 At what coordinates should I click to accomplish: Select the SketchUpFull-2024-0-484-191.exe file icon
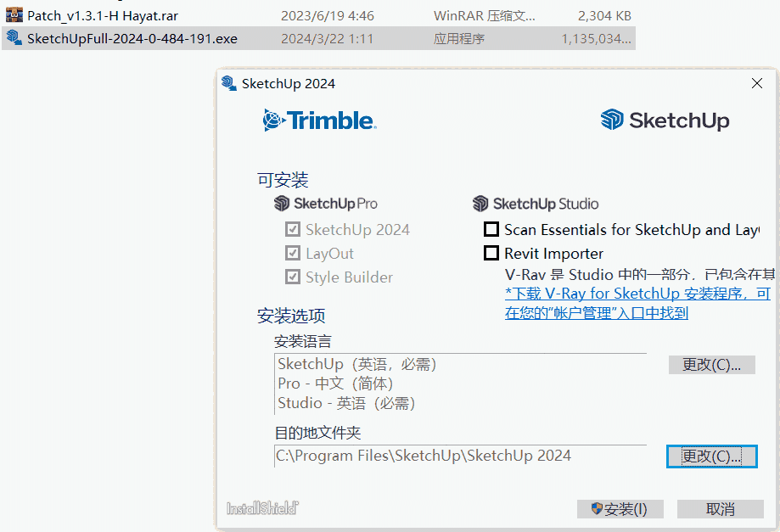14,38
